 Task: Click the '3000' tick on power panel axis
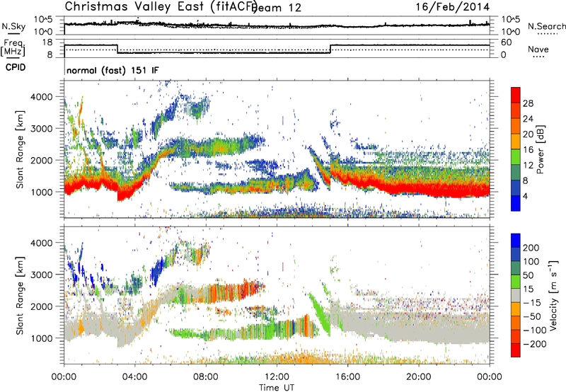pos(42,129)
